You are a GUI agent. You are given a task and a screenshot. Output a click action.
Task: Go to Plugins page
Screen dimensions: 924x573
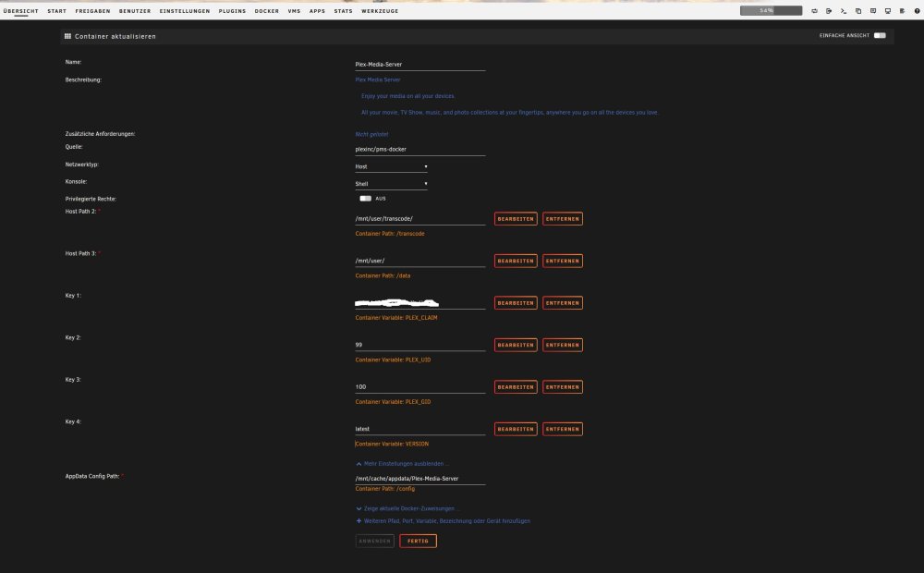click(232, 11)
